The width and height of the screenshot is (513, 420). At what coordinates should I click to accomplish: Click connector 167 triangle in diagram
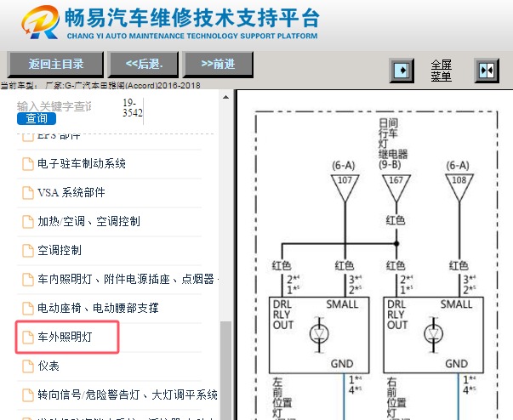[396, 188]
